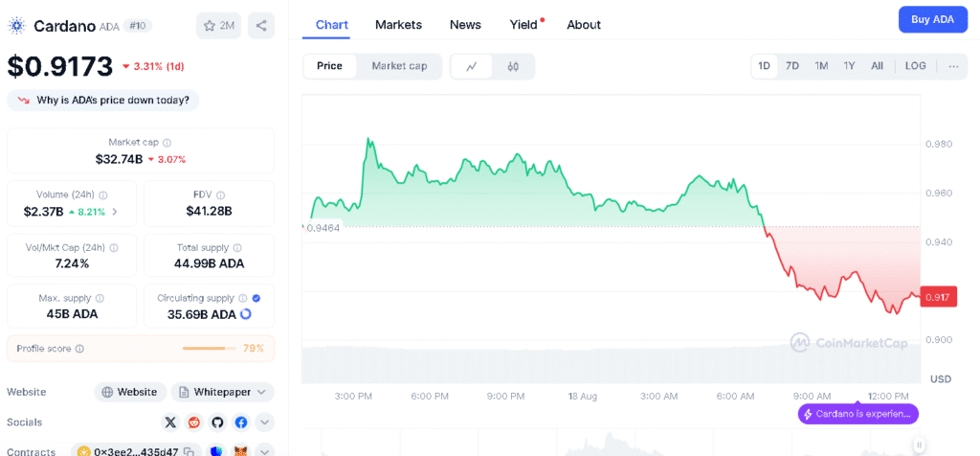Open Cardano's Facebook social link
Screen dimensions: 980x456
pos(241,422)
